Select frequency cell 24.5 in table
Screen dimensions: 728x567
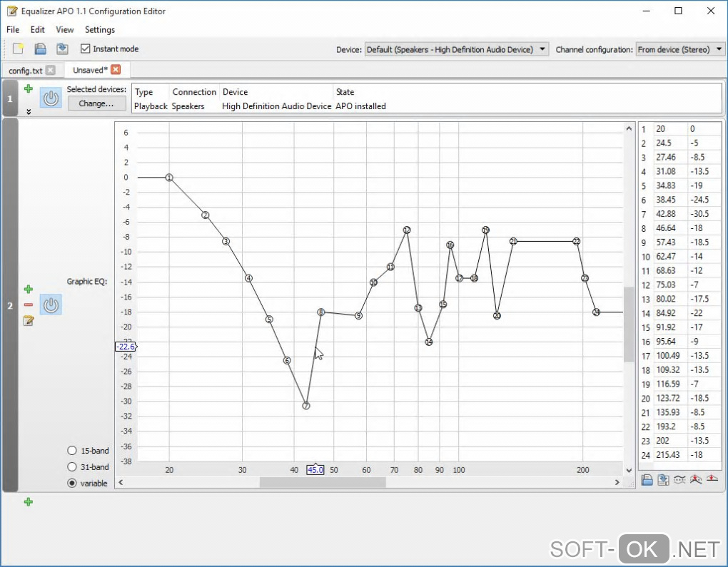tap(670, 143)
